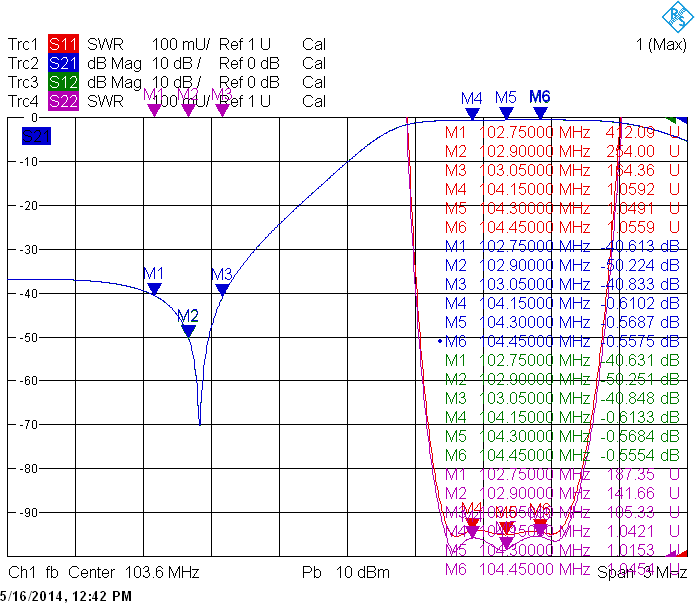The image size is (695, 613).
Task: Click blue marker row M3 -40.833 dB
Action: 562,284
